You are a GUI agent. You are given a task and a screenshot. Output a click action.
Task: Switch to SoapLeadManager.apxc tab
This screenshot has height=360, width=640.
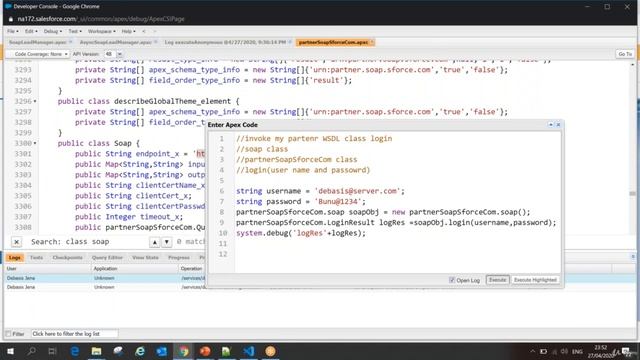(x=38, y=42)
